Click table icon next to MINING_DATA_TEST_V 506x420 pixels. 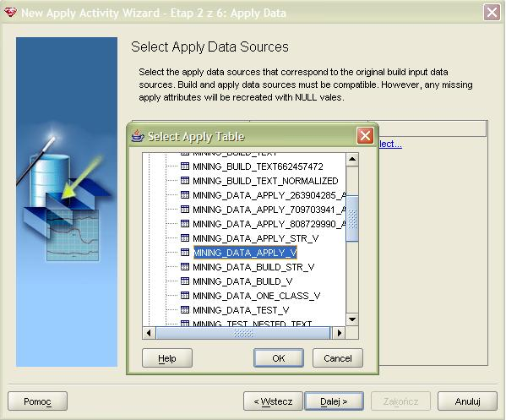(x=185, y=310)
